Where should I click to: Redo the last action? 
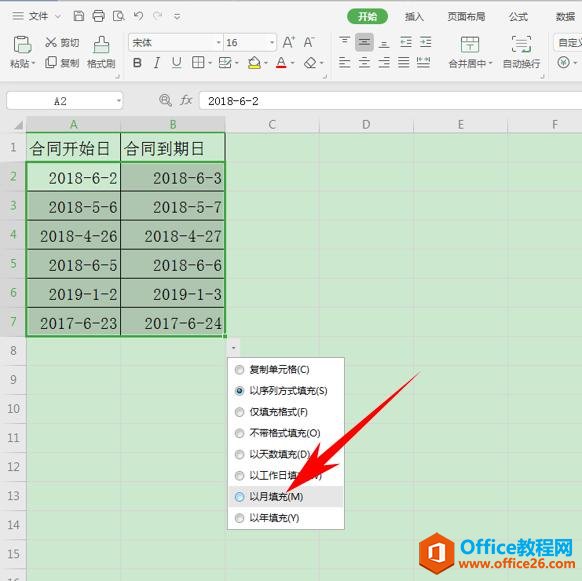tap(158, 16)
